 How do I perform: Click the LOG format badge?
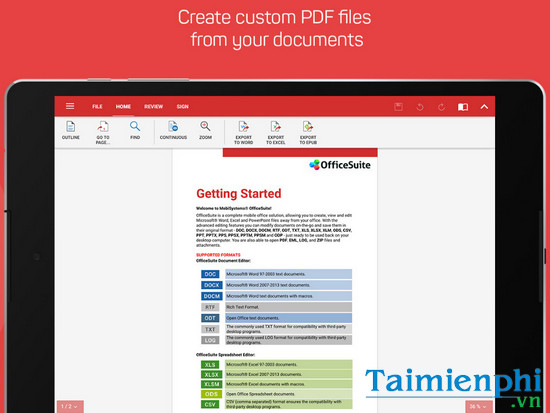[210, 340]
